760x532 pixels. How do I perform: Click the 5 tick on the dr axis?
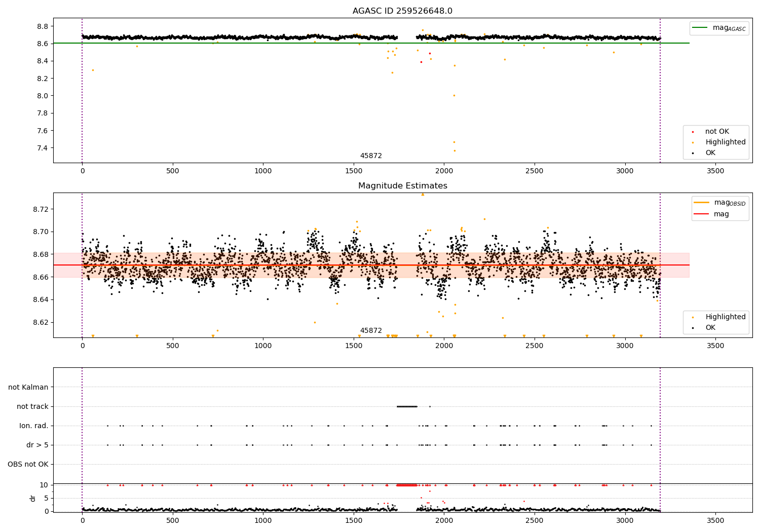point(47,498)
